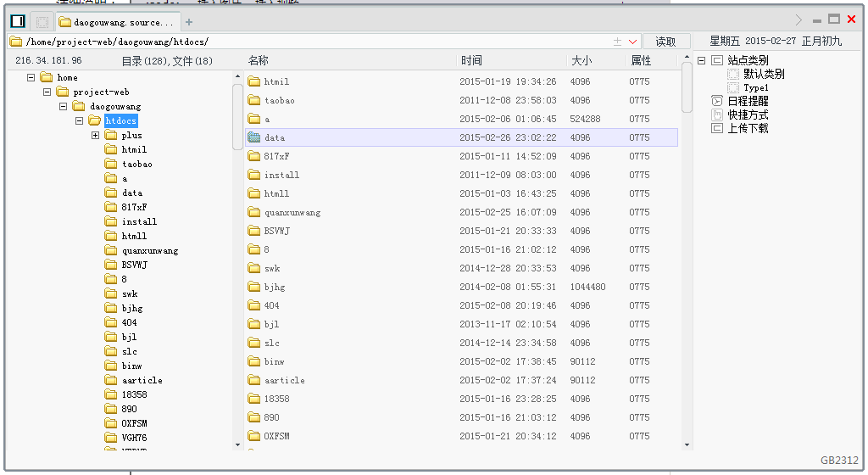Select the quanxunwang row in the file list

(x=461, y=212)
